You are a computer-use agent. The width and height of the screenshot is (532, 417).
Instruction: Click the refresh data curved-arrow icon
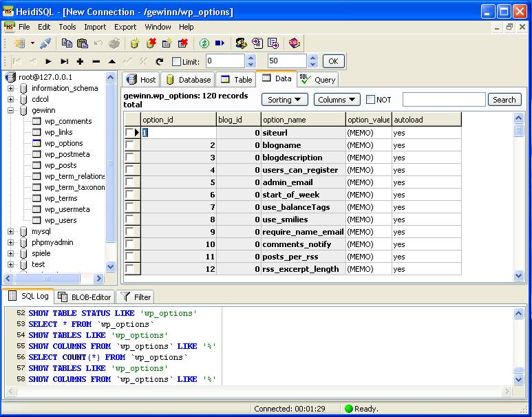[x=160, y=61]
